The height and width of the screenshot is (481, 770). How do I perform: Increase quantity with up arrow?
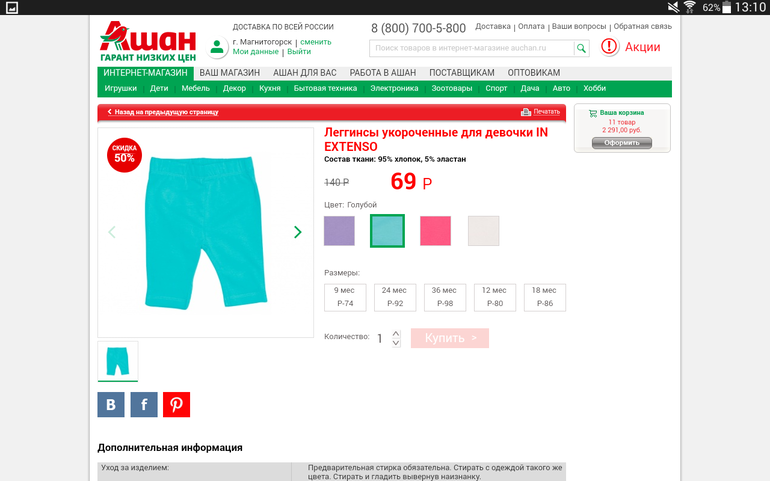(396, 334)
